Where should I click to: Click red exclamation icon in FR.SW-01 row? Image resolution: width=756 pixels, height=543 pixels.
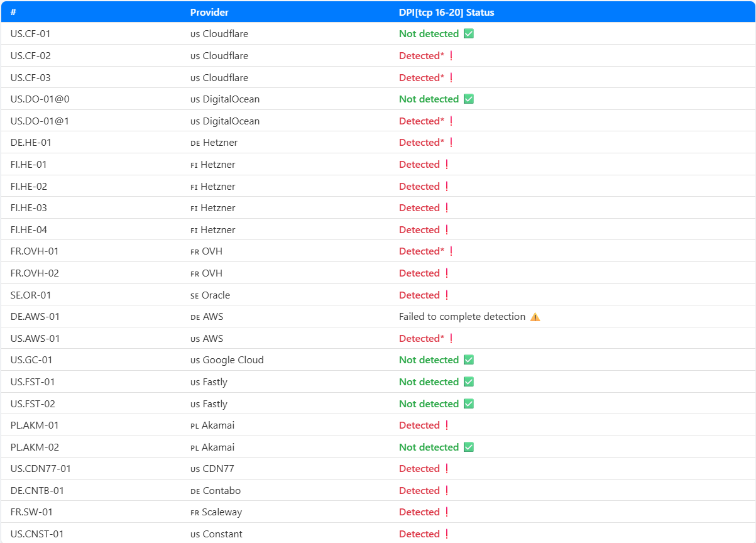pos(447,512)
